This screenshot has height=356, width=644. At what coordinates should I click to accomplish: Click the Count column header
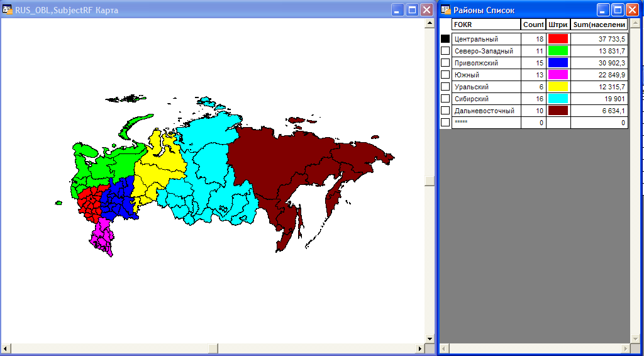[533, 25]
